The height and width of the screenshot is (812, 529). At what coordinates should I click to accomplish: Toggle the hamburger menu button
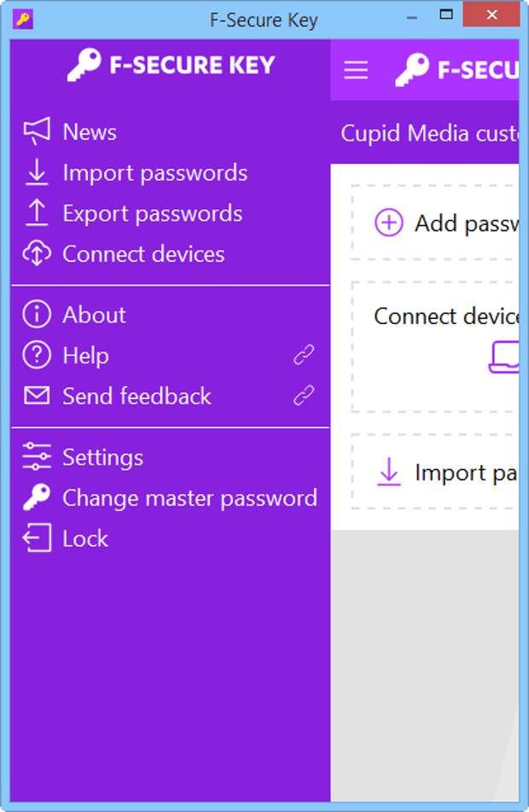tap(356, 70)
